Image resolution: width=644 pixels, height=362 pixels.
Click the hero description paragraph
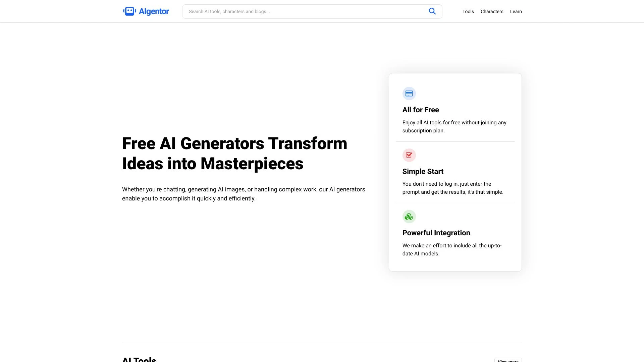pos(244,194)
